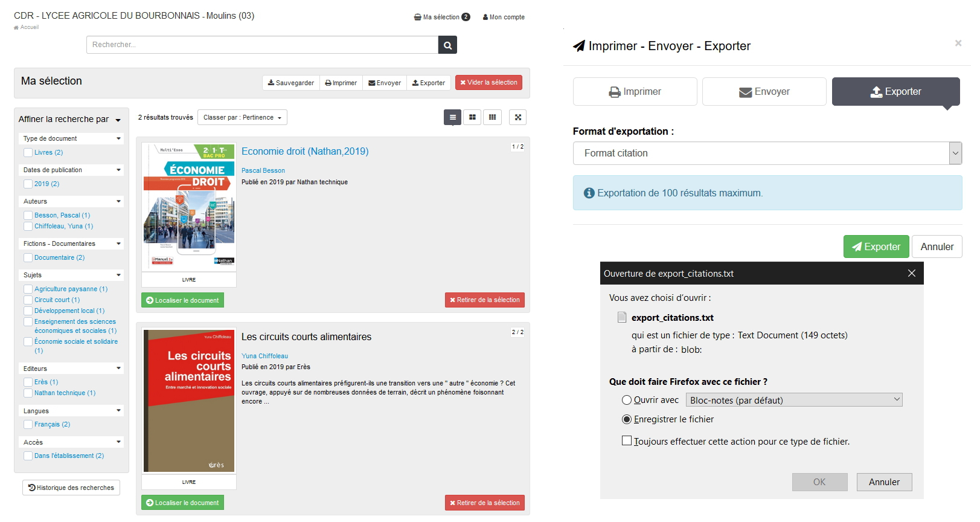Switch to the Envoyer tab
This screenshot has height=522, width=980.
pos(764,92)
